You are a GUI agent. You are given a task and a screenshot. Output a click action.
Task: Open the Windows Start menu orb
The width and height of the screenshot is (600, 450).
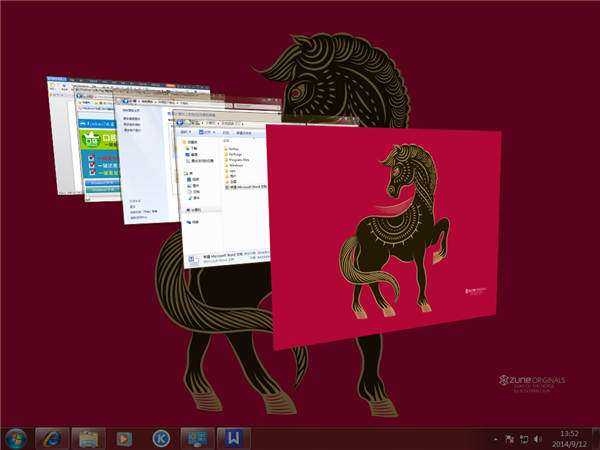(16, 437)
